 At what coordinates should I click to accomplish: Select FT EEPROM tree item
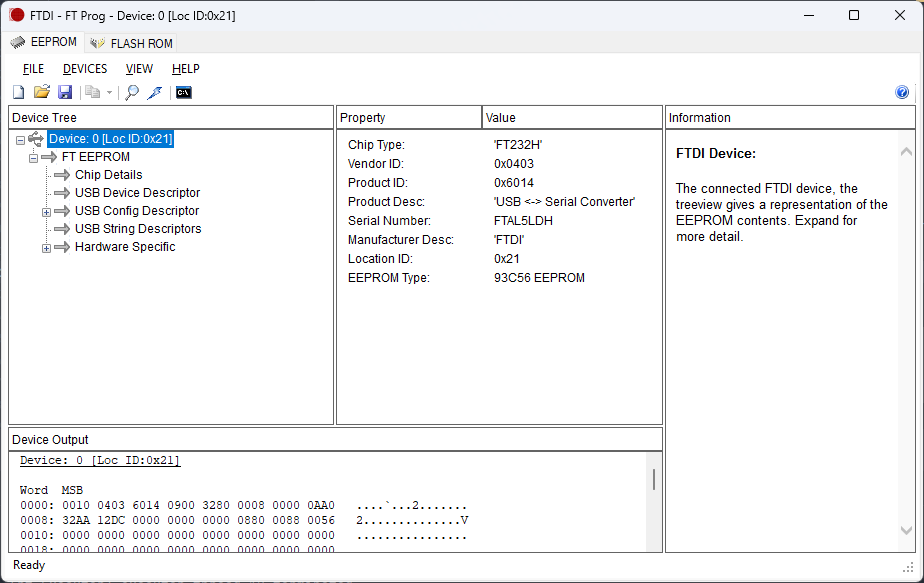tap(95, 157)
